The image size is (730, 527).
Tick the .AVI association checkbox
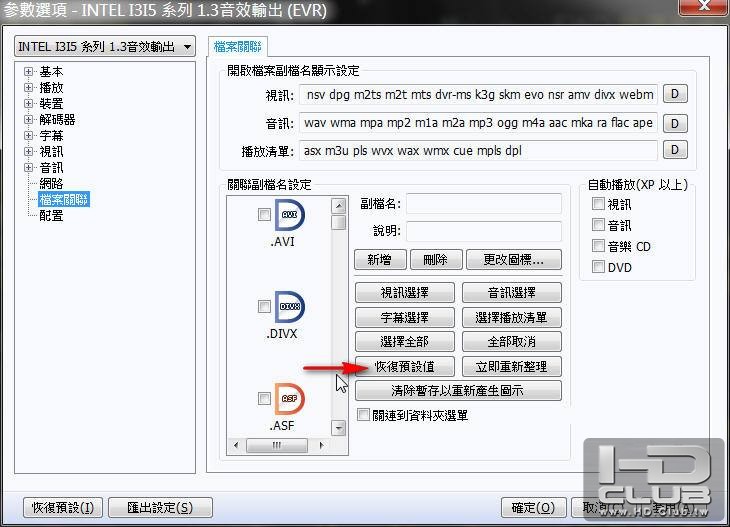pos(264,215)
